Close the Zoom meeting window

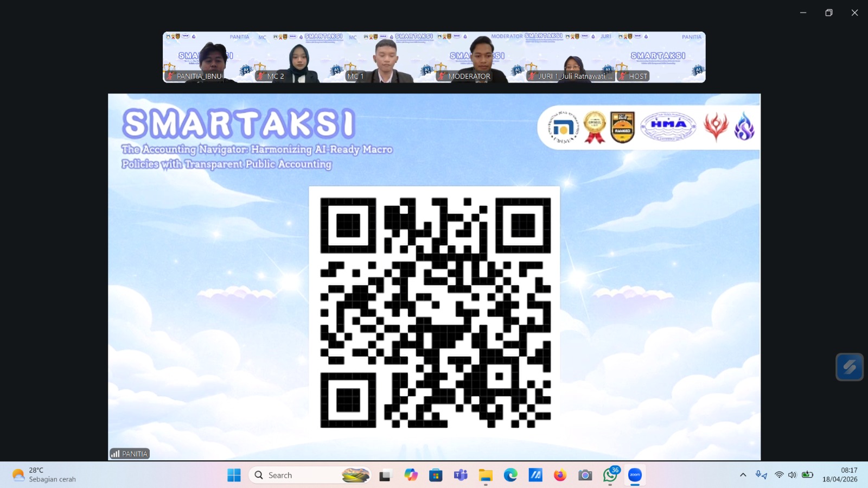tap(854, 12)
